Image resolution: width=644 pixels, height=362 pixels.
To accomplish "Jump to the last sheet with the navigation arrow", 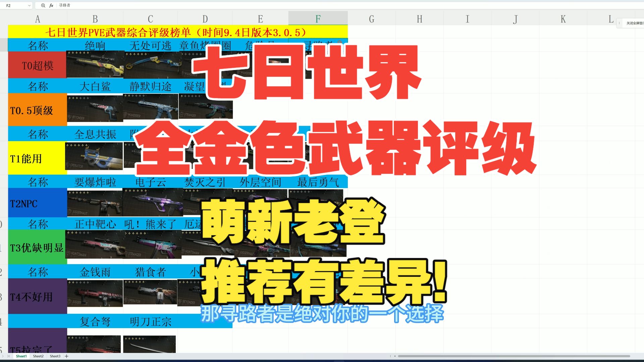I will 9,356.
